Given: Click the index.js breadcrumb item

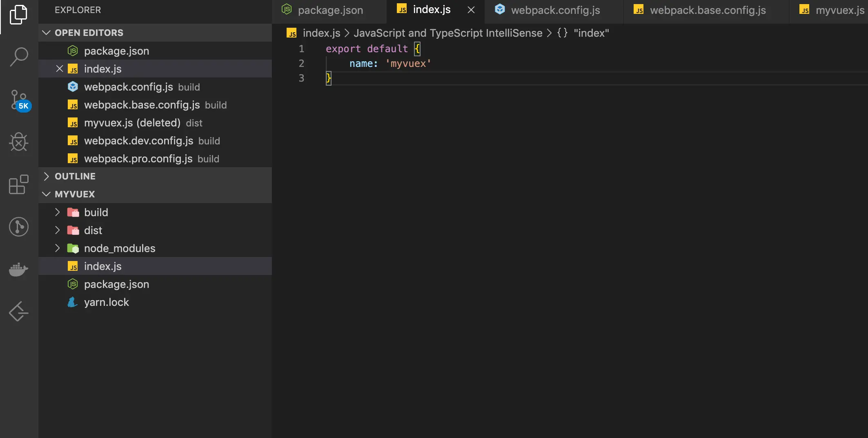Looking at the screenshot, I should point(321,33).
